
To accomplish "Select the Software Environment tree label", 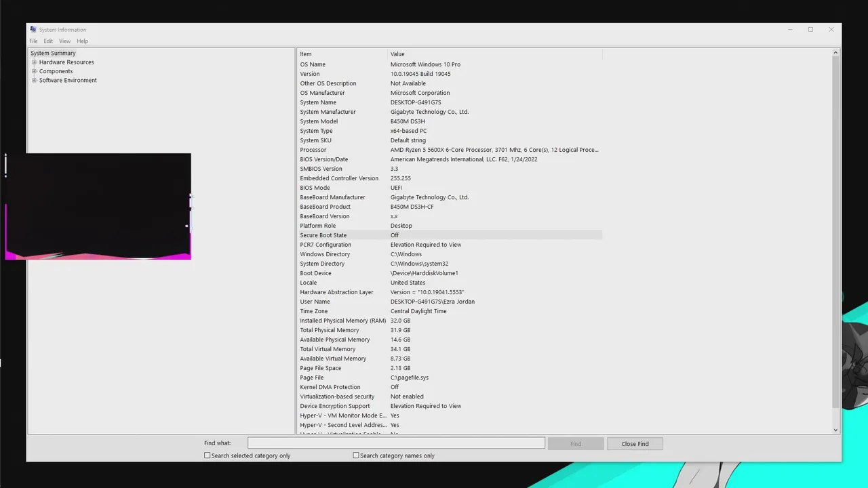I will (x=68, y=80).
